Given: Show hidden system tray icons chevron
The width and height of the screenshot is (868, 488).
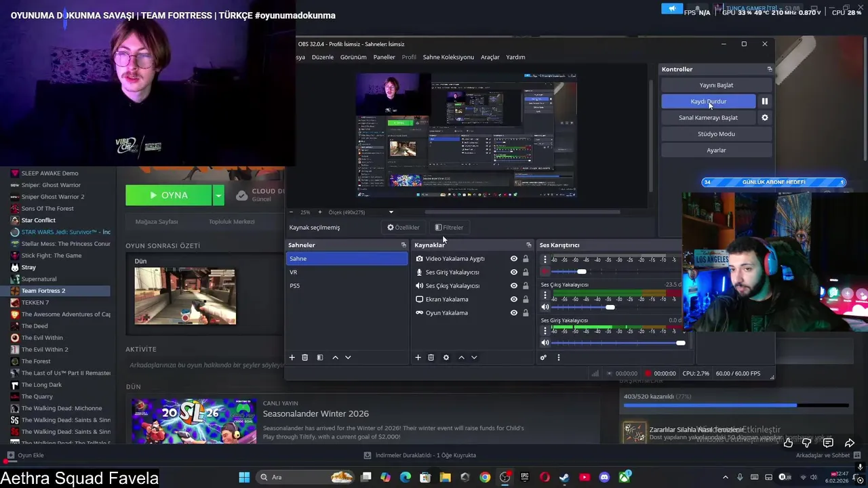Looking at the screenshot, I should coord(726,477).
